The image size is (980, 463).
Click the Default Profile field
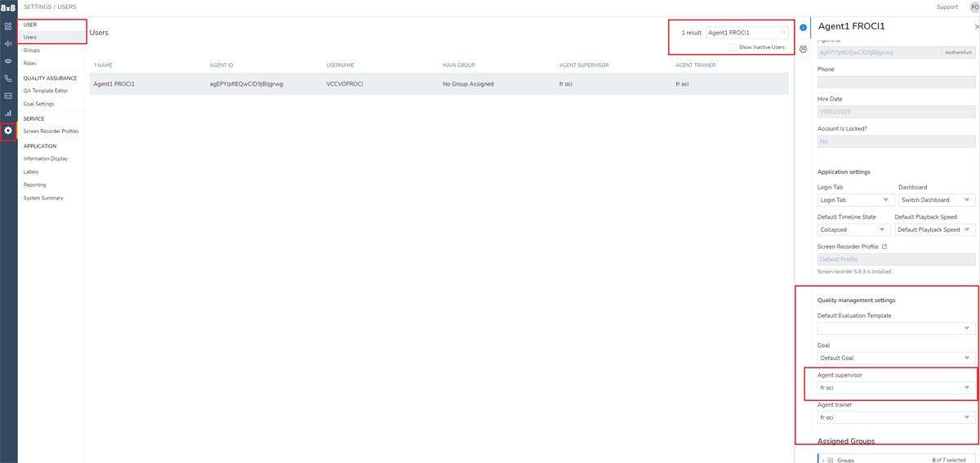pos(897,259)
